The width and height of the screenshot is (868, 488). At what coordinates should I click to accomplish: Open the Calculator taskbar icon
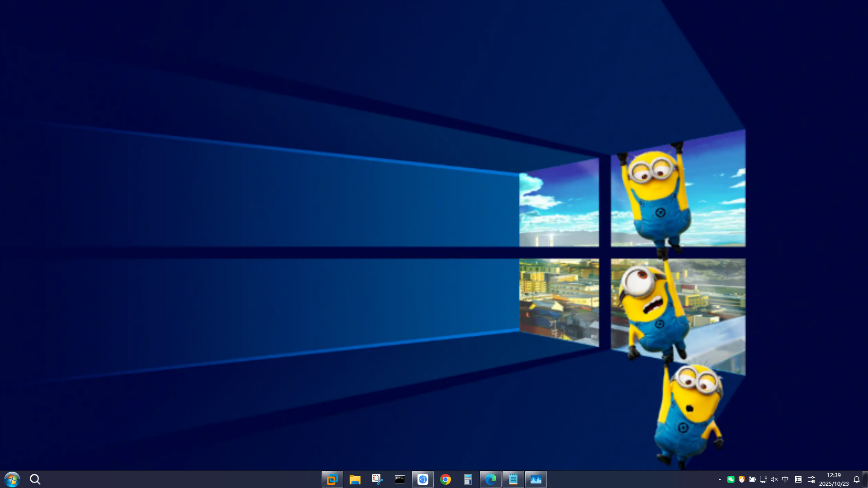[x=468, y=479]
